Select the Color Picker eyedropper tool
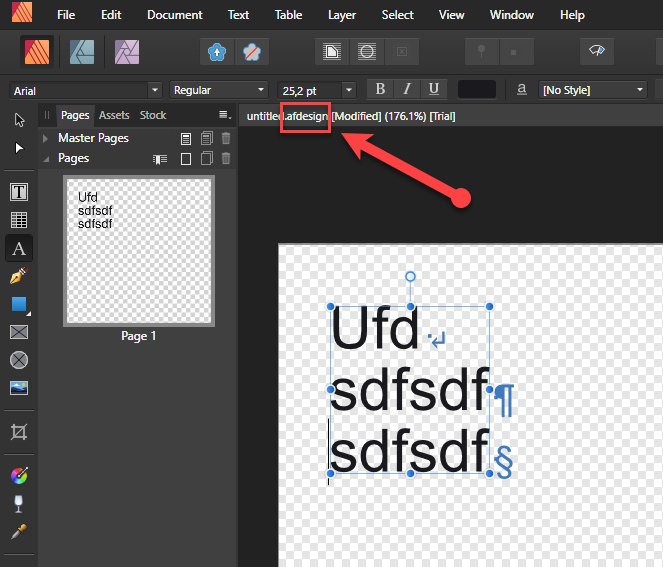The image size is (663, 567). coord(19,531)
